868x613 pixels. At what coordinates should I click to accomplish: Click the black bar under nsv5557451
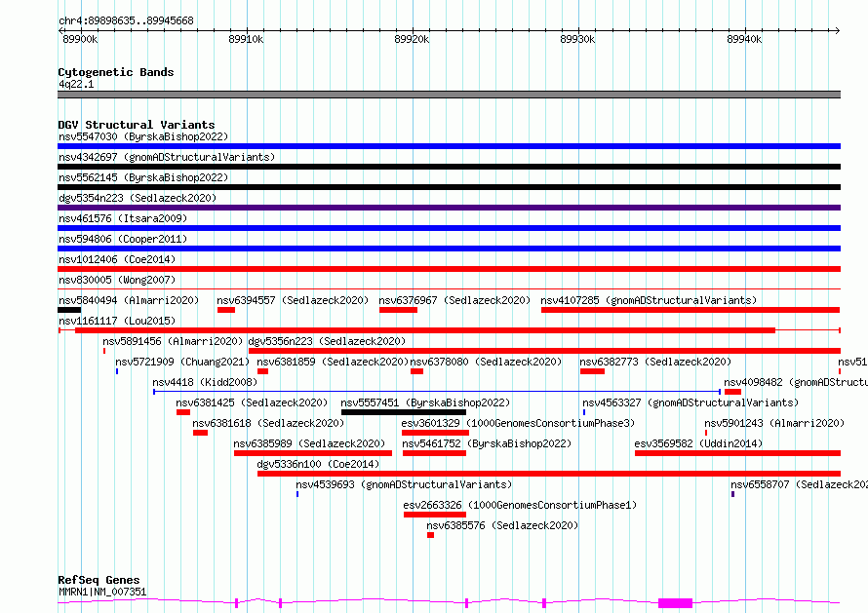(404, 412)
